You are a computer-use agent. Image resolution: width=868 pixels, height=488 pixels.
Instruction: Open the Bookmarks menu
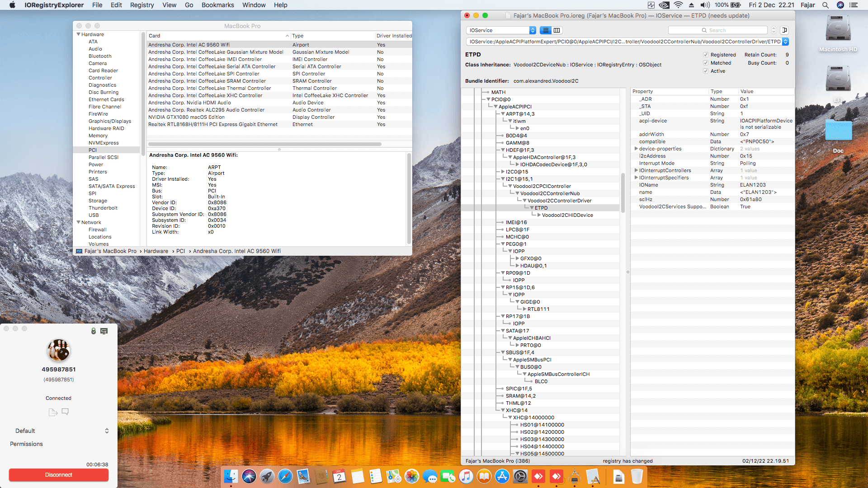217,5
